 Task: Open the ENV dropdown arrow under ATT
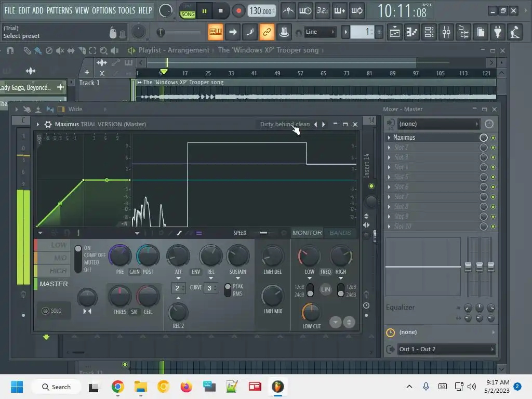178,278
